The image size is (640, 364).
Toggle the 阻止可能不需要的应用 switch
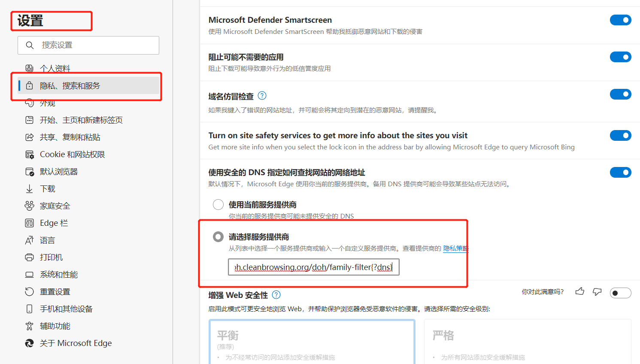click(620, 57)
